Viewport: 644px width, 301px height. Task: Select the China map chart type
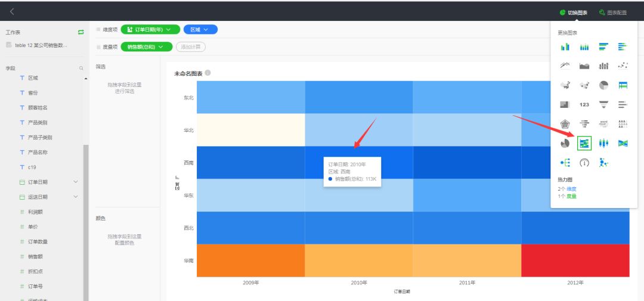(x=565, y=85)
